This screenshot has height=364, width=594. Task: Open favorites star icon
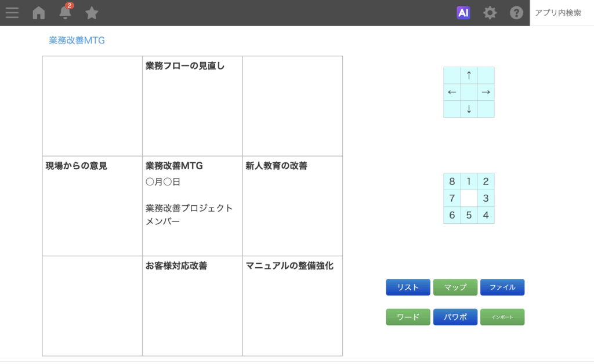[92, 13]
